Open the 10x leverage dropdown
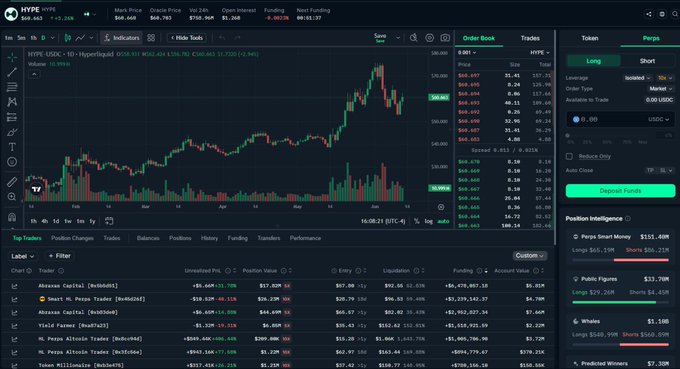Screen dimensions: 680x369 [665, 78]
